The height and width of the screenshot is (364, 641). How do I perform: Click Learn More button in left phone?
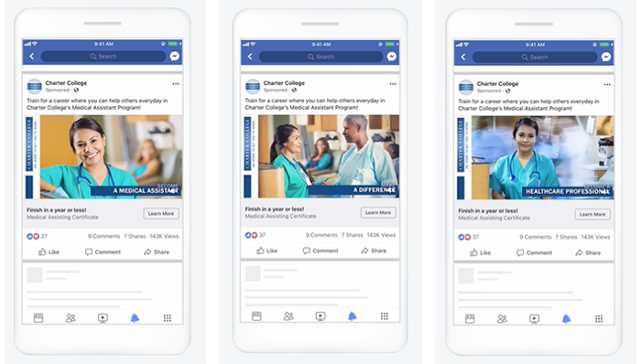point(161,213)
